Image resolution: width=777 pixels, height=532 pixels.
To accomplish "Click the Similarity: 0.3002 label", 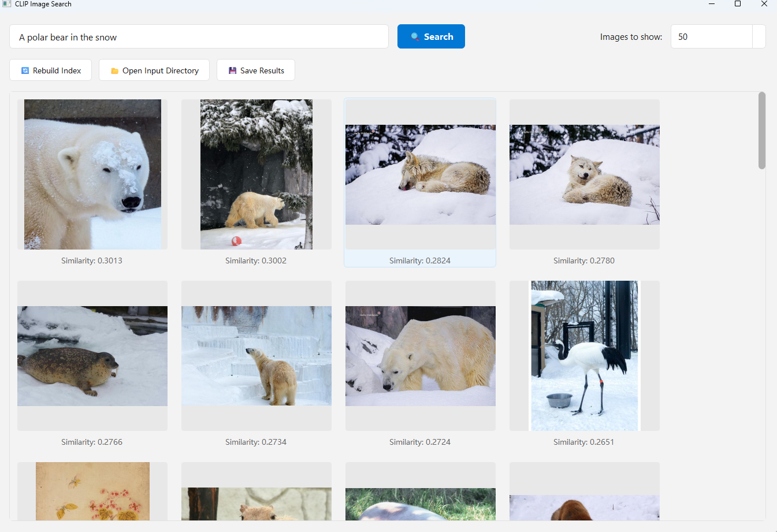I will point(256,261).
